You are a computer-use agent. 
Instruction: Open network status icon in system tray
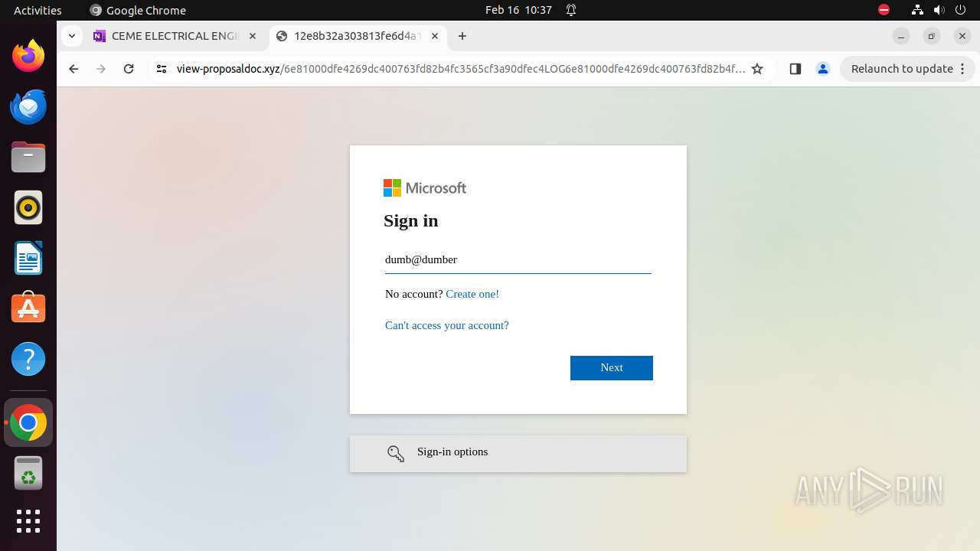[x=917, y=10]
